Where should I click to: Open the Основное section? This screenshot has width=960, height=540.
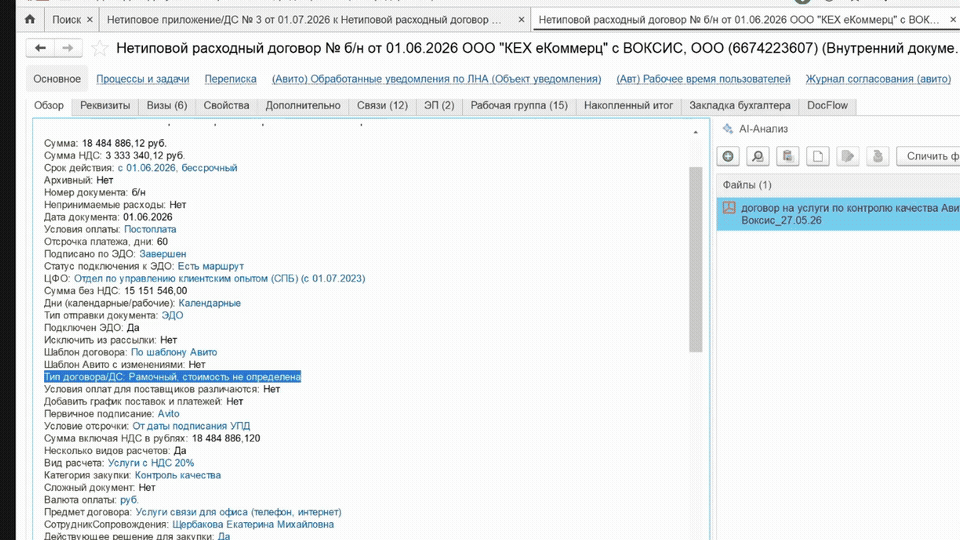coord(57,79)
